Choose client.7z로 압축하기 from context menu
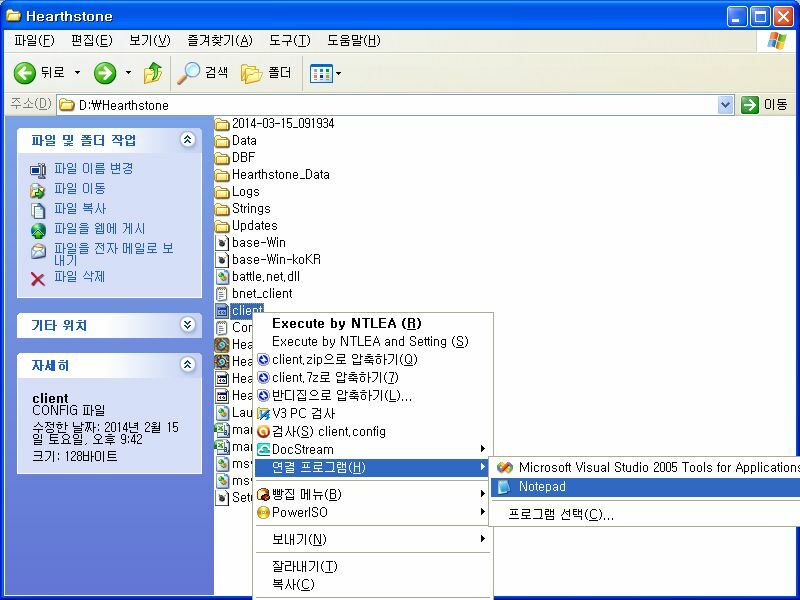Image resolution: width=800 pixels, height=600 pixels. click(x=373, y=378)
